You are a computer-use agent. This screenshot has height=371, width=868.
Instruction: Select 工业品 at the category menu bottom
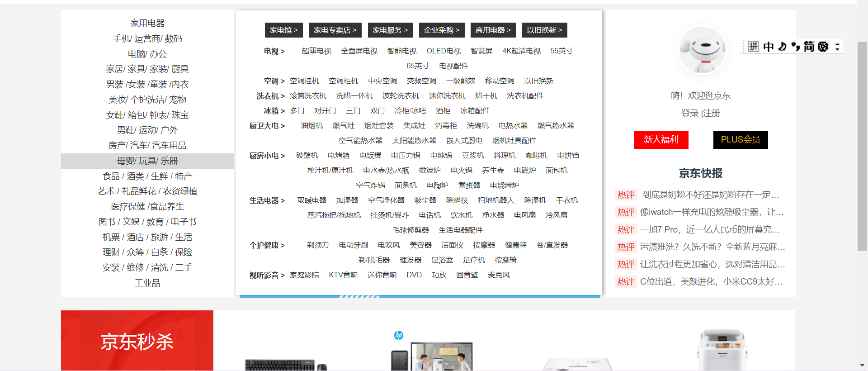(147, 283)
